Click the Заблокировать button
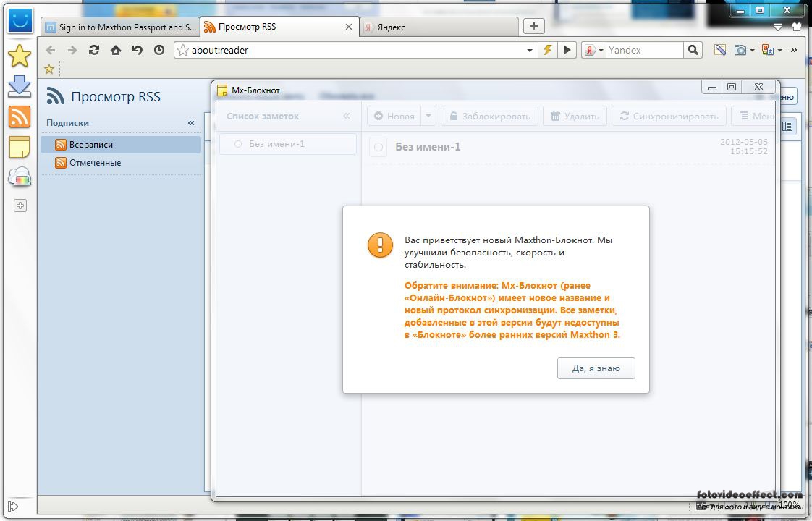This screenshot has width=812, height=521. click(490, 117)
